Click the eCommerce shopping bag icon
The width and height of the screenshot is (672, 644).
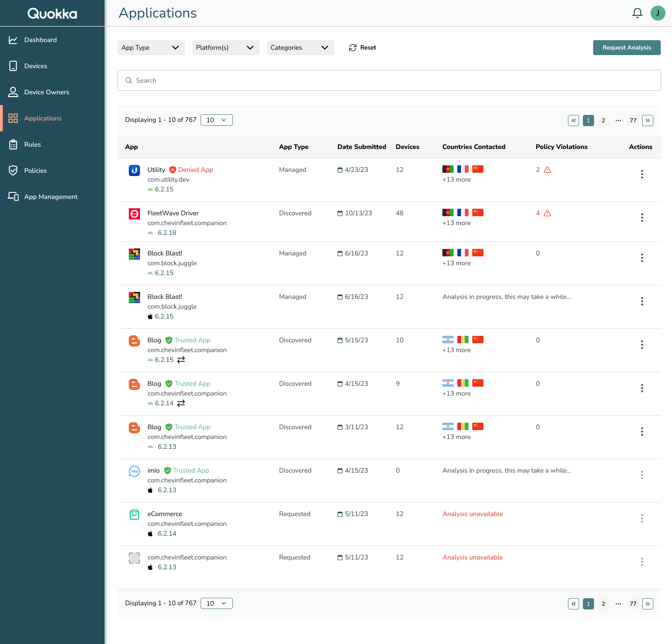[x=134, y=515]
